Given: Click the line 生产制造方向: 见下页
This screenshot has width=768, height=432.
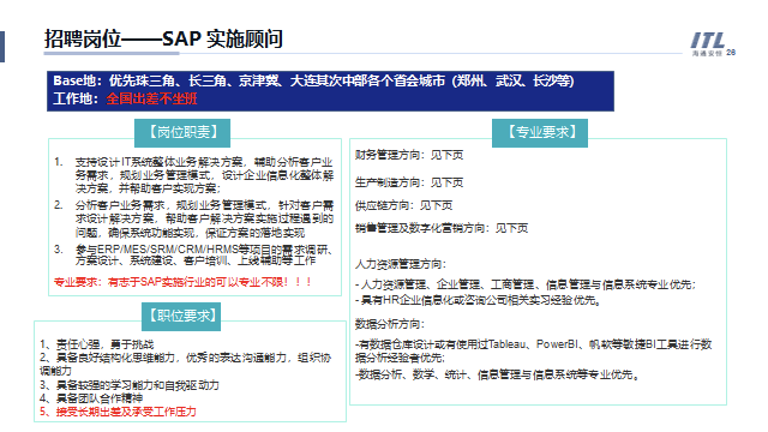Looking at the screenshot, I should click(409, 183).
